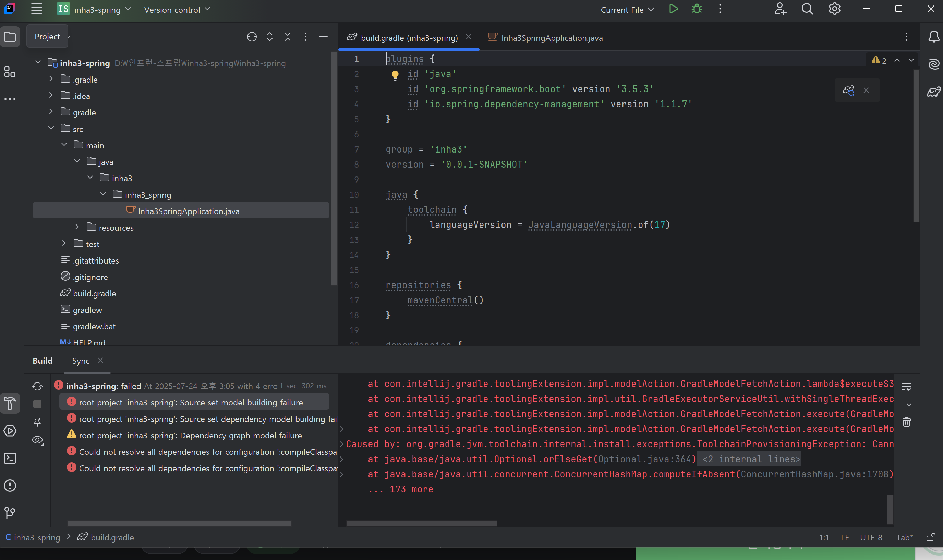
Task: Open Version control dropdown
Action: click(177, 10)
